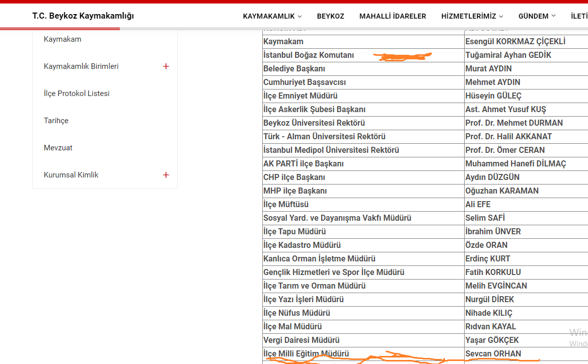Select Kaymakam in the sidebar
Viewport: 588px width, 364px height.
pyautogui.click(x=62, y=39)
